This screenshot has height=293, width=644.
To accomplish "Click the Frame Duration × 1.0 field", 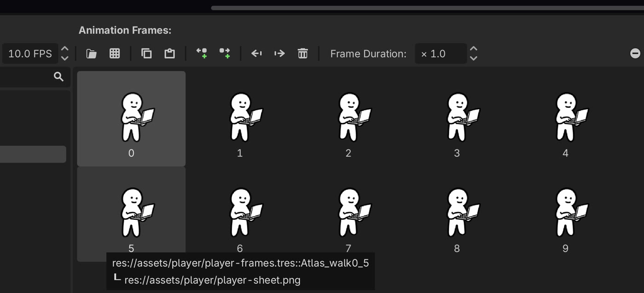I will 441,53.
